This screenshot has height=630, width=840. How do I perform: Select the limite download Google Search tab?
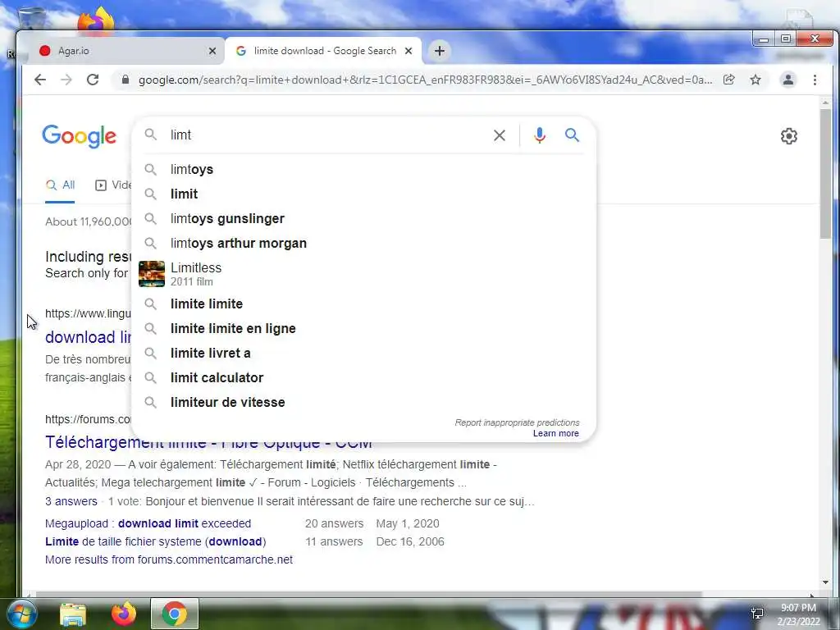pos(324,51)
